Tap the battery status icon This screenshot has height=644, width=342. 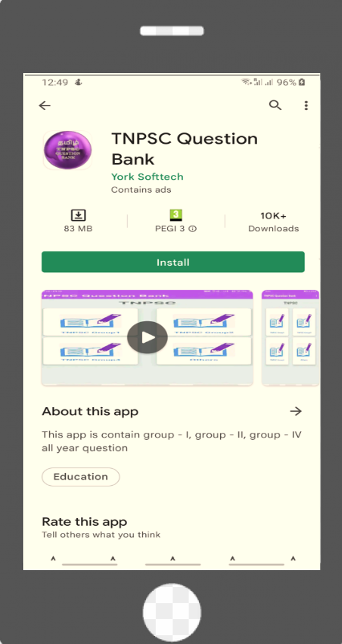pos(302,82)
